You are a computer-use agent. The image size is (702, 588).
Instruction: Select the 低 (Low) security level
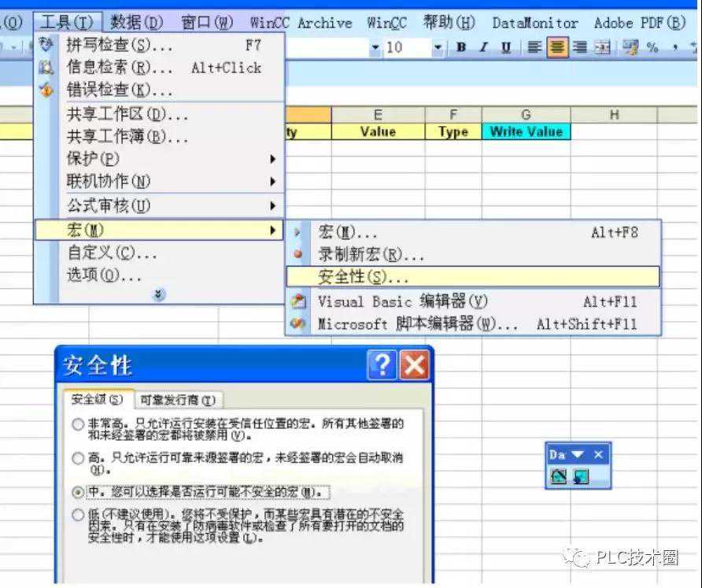(78, 515)
